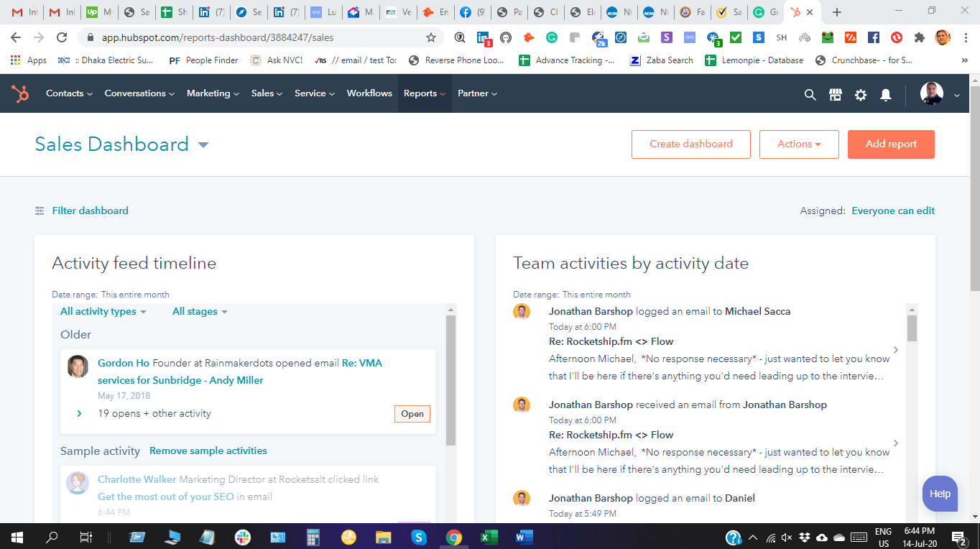
Task: Bookmark page with the star icon
Action: click(x=431, y=37)
